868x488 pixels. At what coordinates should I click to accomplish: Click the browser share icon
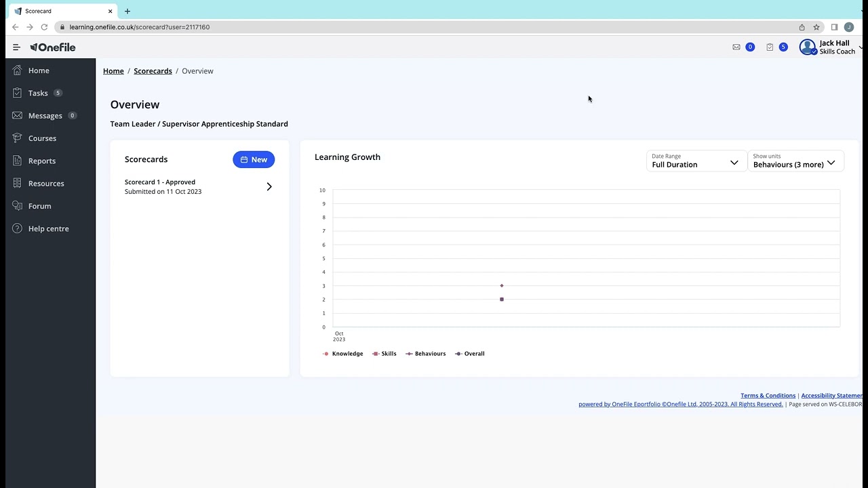click(802, 27)
